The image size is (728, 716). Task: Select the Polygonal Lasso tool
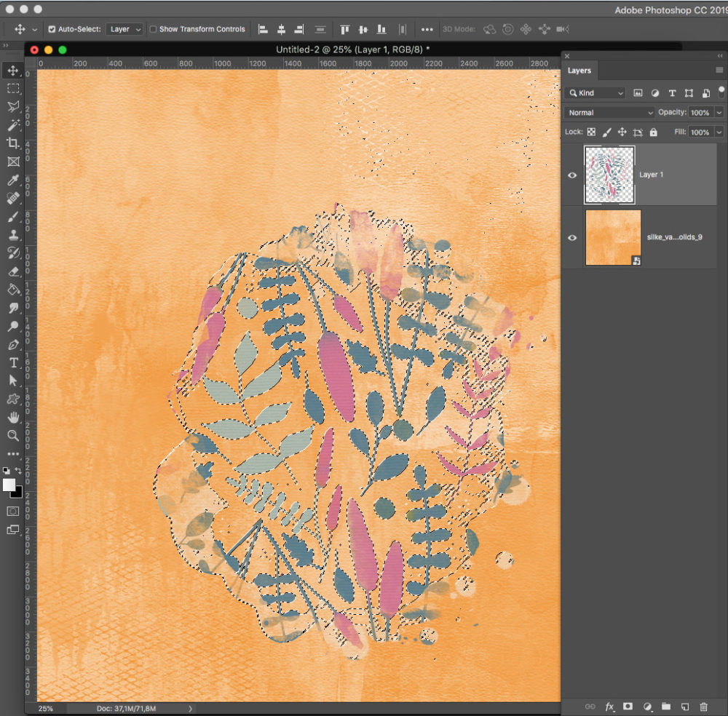pos(13,107)
